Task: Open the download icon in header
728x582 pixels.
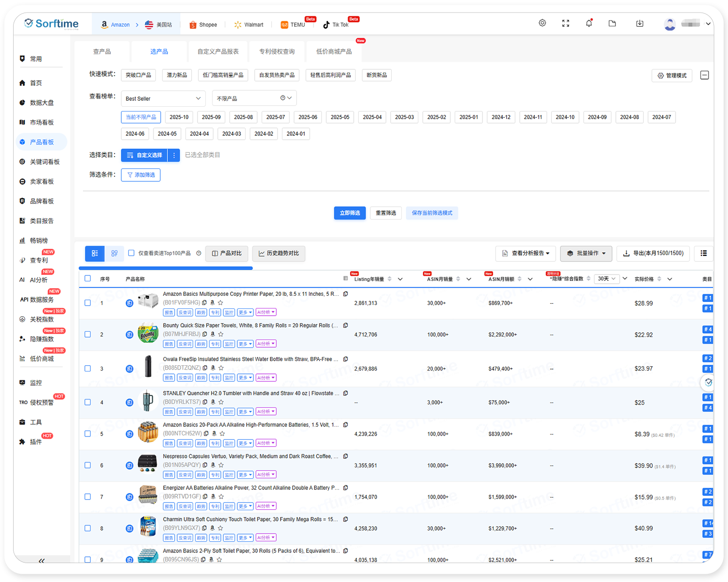Action: coord(640,23)
